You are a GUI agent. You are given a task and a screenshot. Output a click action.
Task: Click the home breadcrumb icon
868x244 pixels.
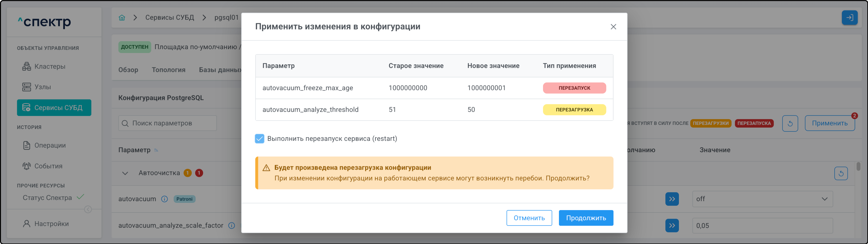pos(122,17)
